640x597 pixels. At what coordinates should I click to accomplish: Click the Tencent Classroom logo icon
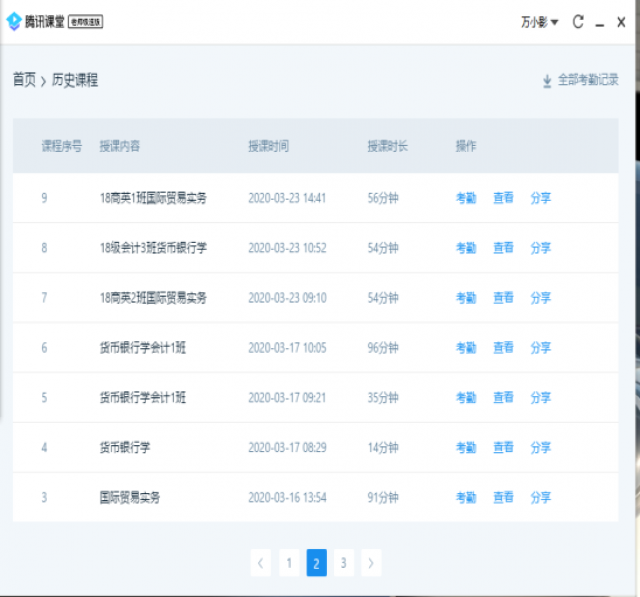click(14, 21)
